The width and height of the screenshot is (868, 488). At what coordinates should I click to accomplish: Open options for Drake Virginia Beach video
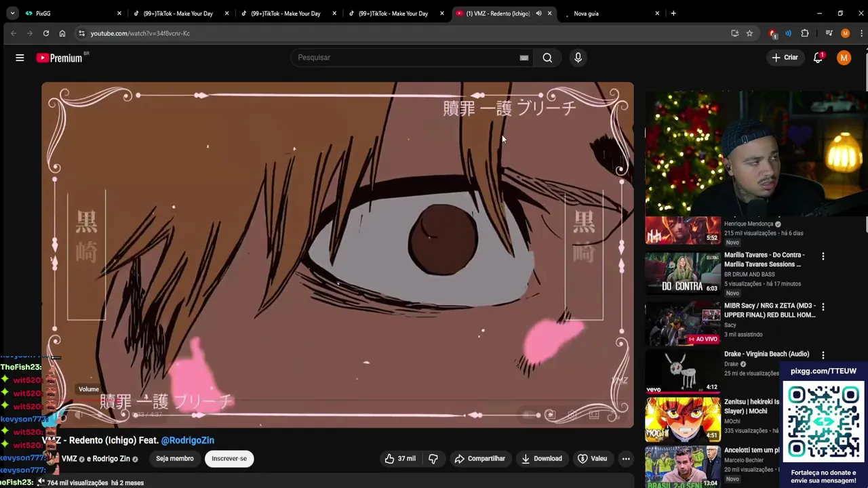823,355
